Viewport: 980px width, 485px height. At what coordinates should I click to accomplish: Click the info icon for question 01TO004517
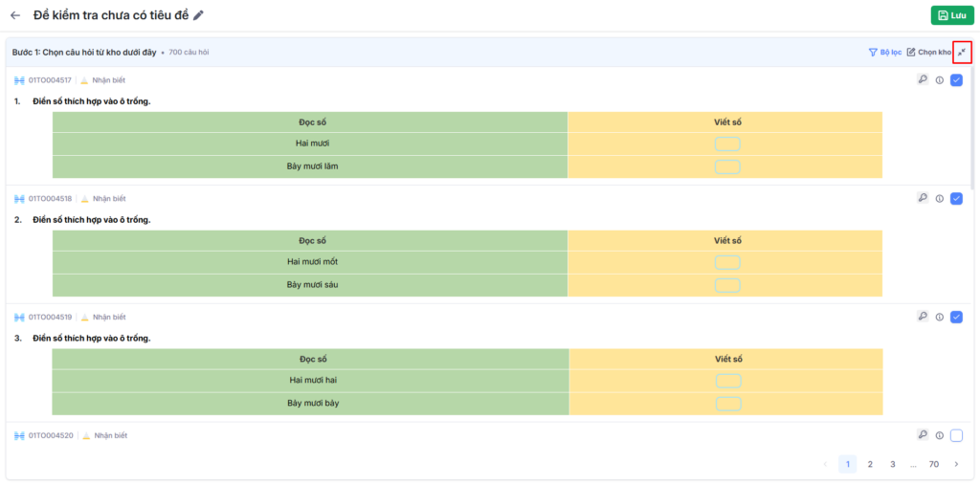pyautogui.click(x=940, y=80)
